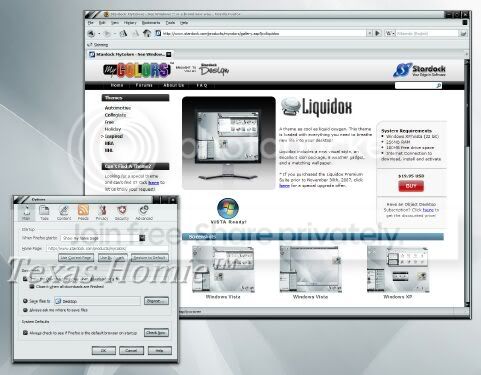Screen dimensions: 481x375
Task: Open the Edit menu
Action: tap(102, 23)
